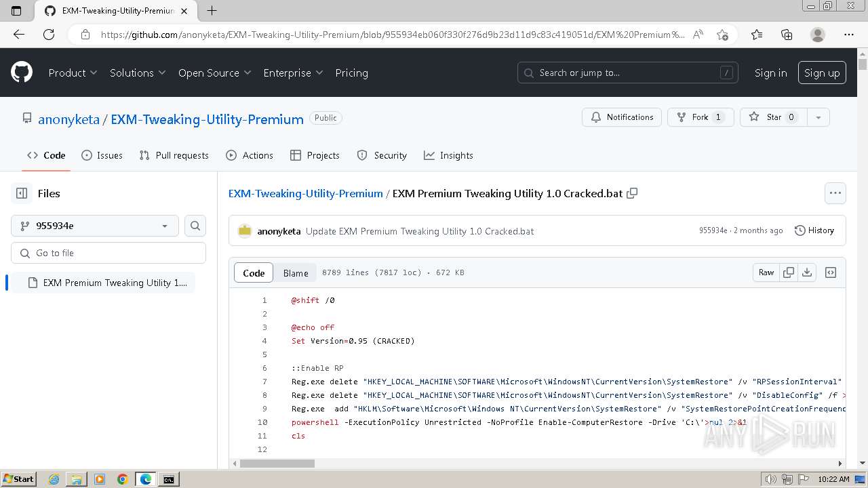Open Internet Explorer from taskbar
Viewport: 868px width, 488px height.
pos(54,479)
